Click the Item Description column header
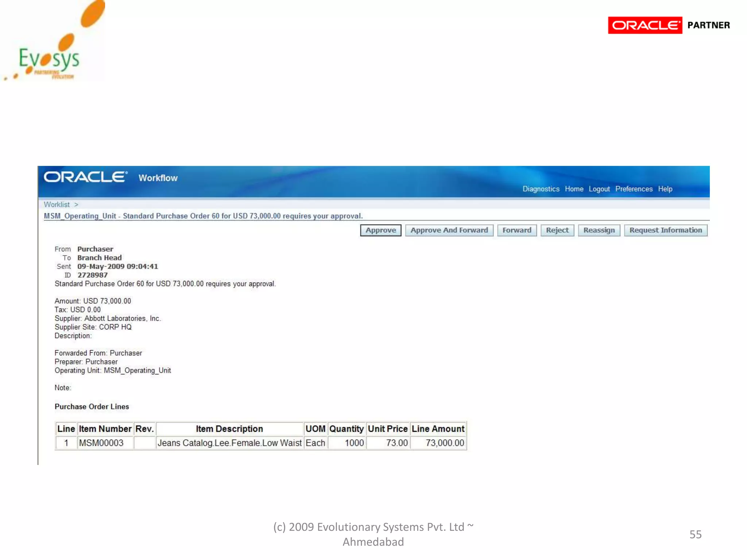The height and width of the screenshot is (560, 747). tap(229, 429)
